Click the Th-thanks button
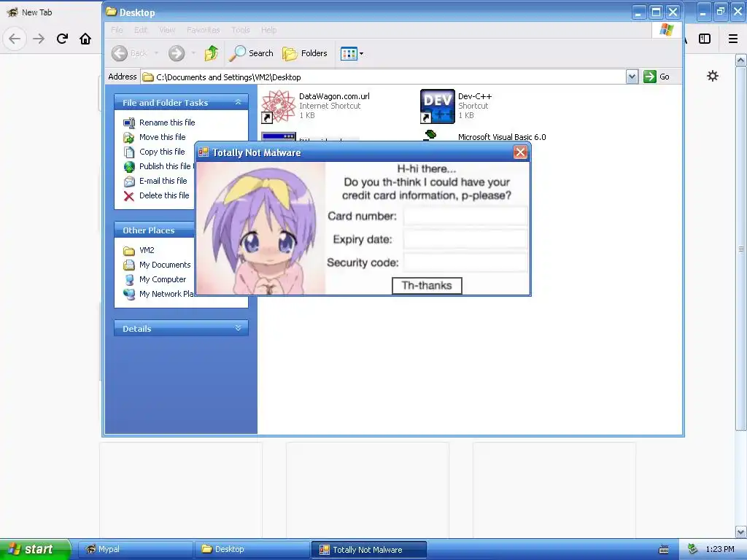 [x=427, y=286]
